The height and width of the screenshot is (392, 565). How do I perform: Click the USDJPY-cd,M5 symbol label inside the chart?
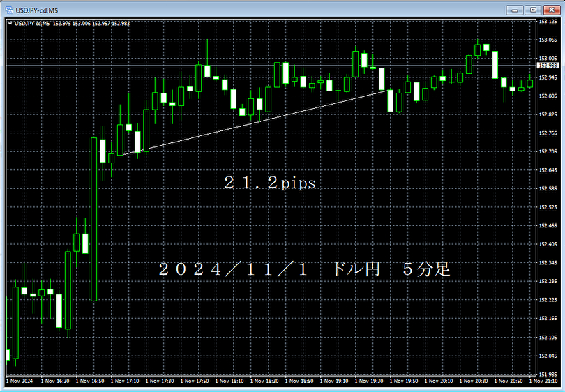(32, 24)
